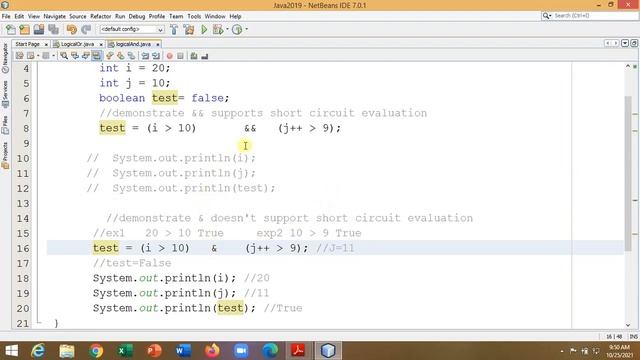Open the Navigator side panel

coord(5,58)
